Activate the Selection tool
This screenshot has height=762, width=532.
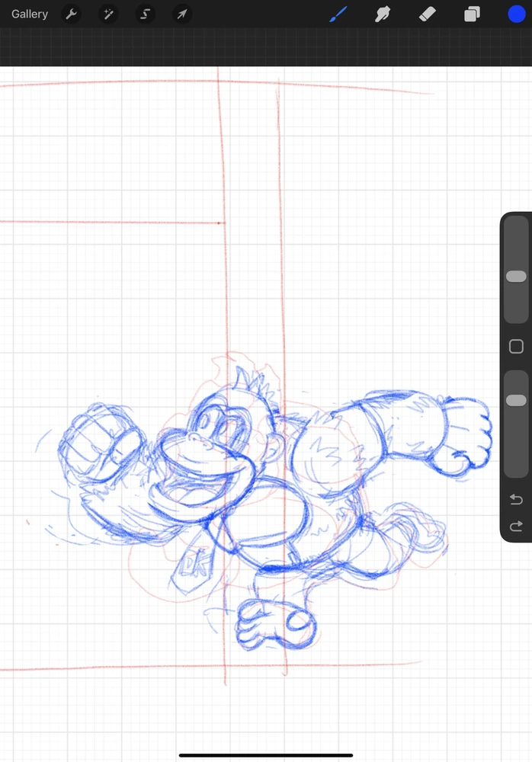click(x=145, y=14)
